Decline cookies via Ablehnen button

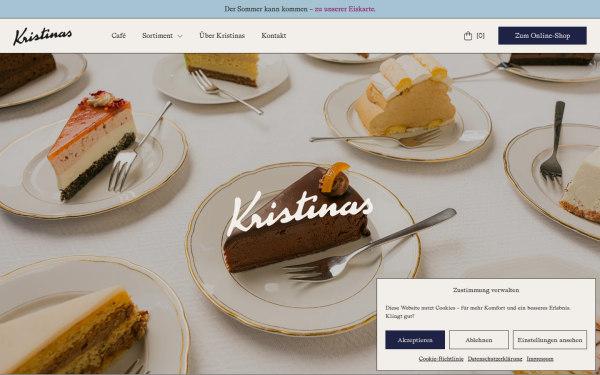pyautogui.click(x=479, y=340)
